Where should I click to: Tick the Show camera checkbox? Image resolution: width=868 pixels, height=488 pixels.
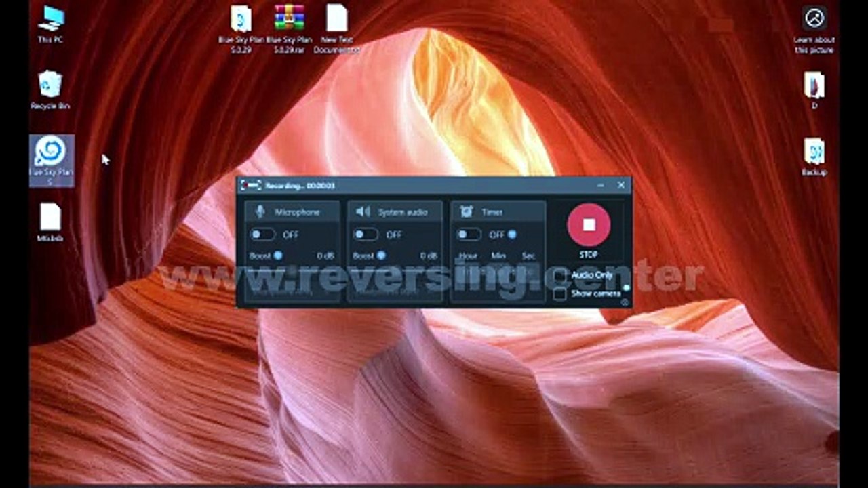pyautogui.click(x=560, y=294)
